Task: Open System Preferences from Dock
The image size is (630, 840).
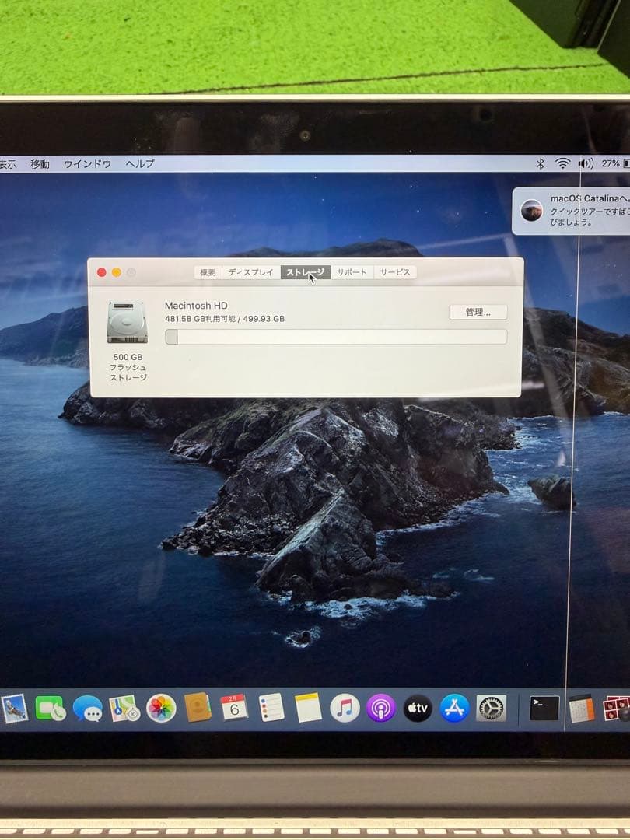Action: [492, 709]
